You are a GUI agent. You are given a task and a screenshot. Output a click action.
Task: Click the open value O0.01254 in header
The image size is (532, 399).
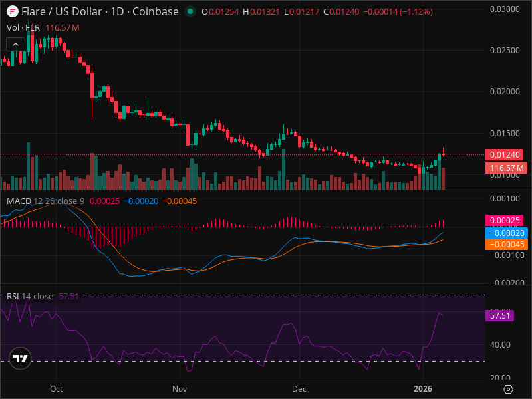click(x=220, y=11)
